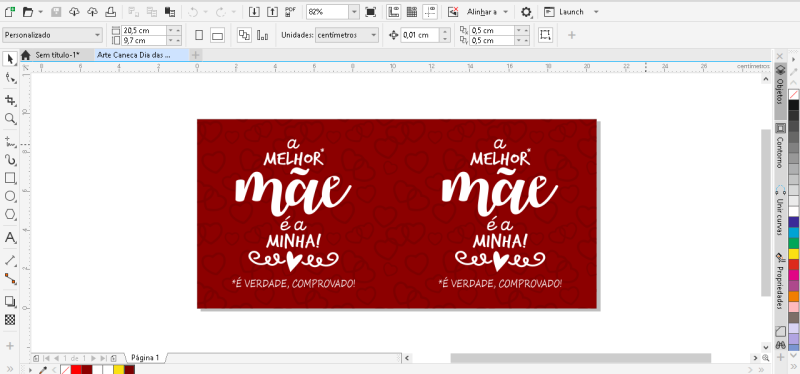Screen dimensions: 800x374
Task: Toggle the guidelines display
Action: click(430, 11)
